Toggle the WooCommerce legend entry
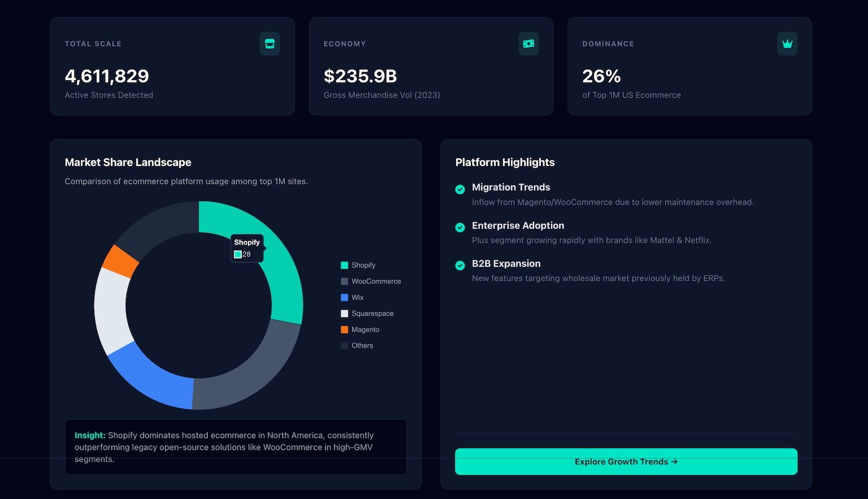868x499 pixels. click(371, 282)
